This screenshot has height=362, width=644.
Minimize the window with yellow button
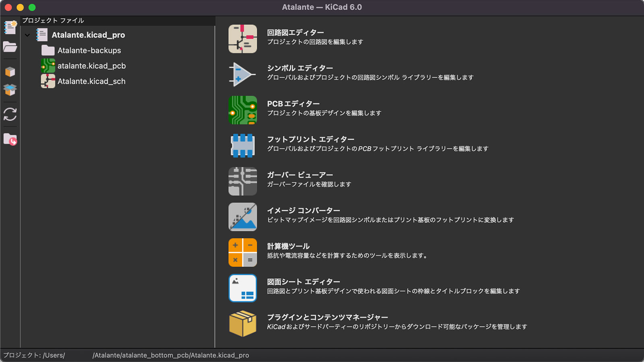(20, 7)
